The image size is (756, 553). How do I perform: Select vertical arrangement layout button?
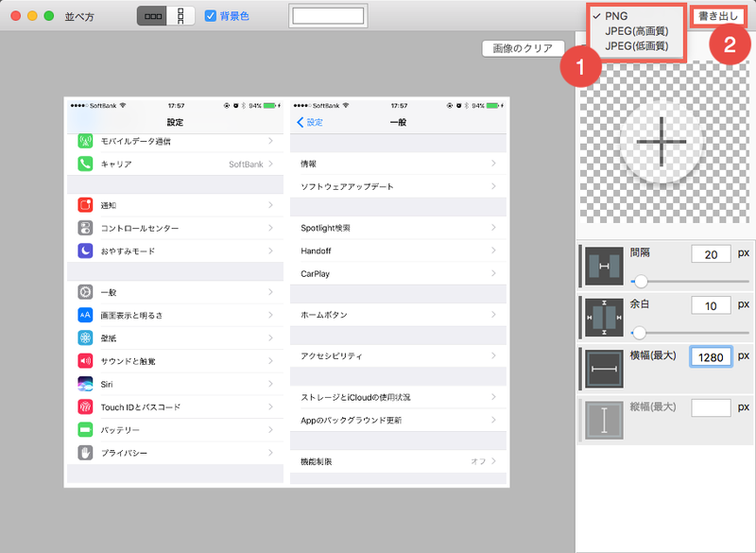pos(180,16)
